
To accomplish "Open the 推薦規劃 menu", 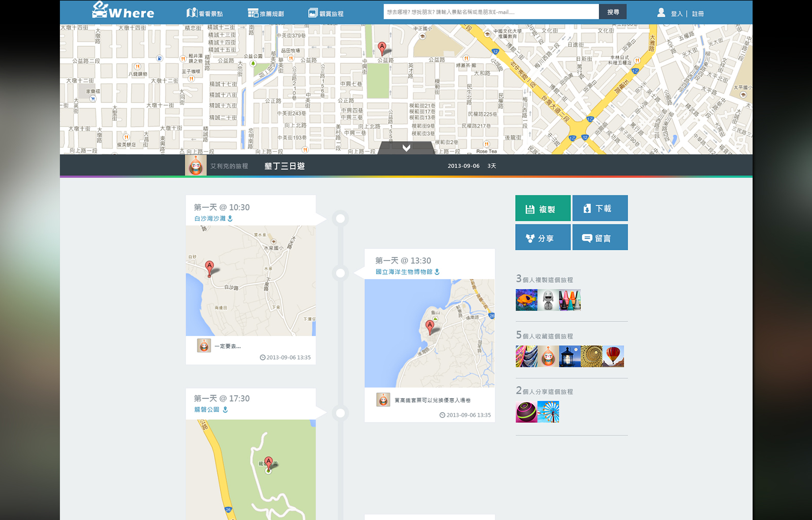I will coord(266,13).
